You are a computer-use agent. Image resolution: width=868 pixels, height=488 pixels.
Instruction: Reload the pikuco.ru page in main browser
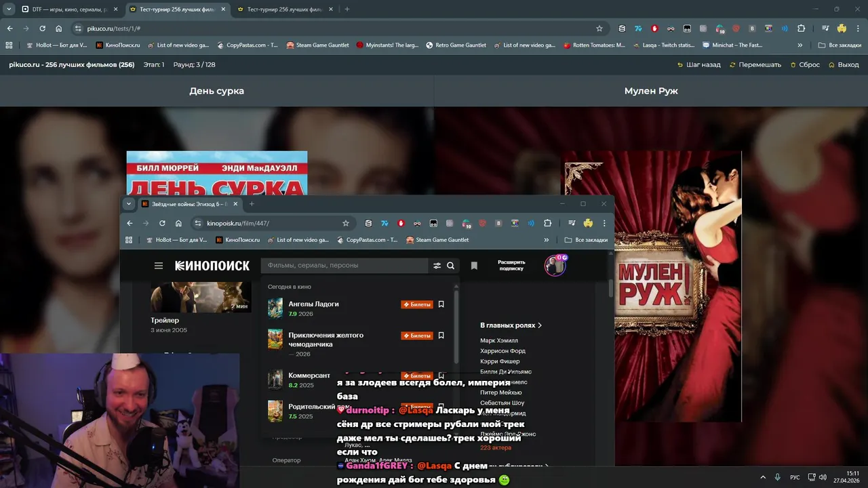pyautogui.click(x=42, y=28)
